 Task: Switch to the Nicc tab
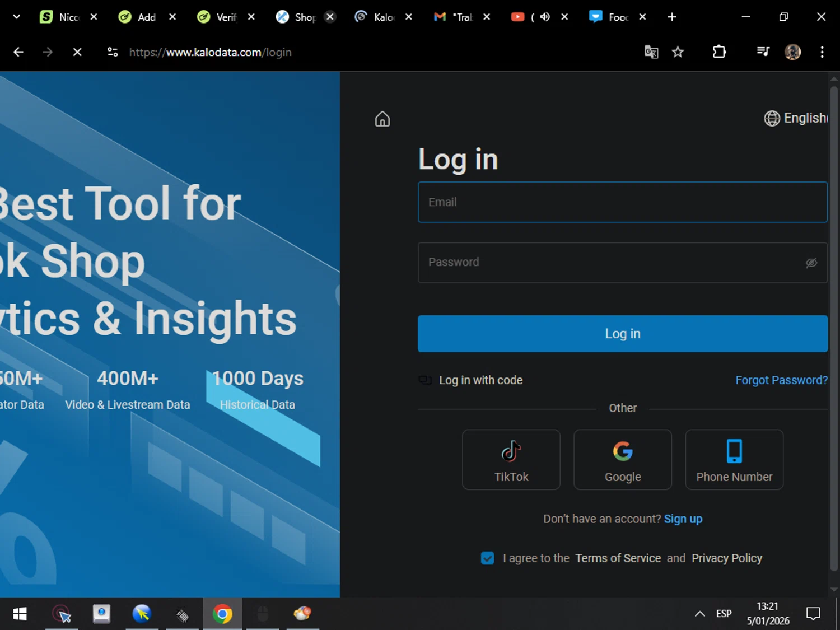coord(69,17)
